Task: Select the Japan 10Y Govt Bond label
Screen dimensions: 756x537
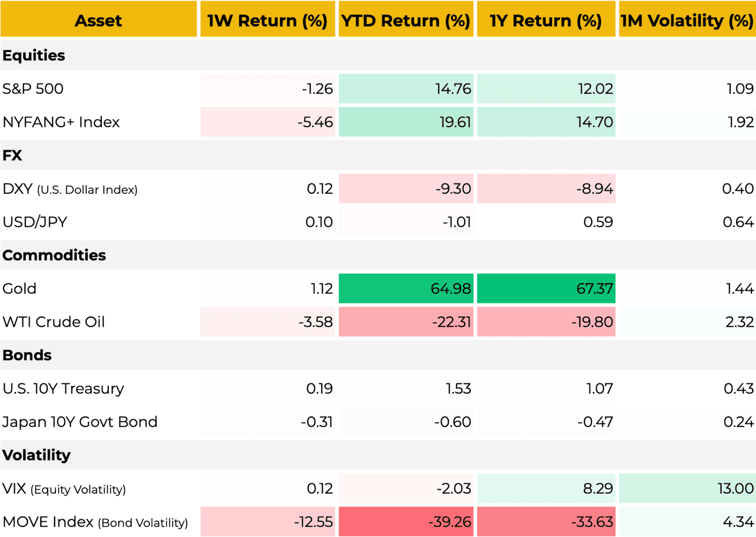Action: click(80, 422)
